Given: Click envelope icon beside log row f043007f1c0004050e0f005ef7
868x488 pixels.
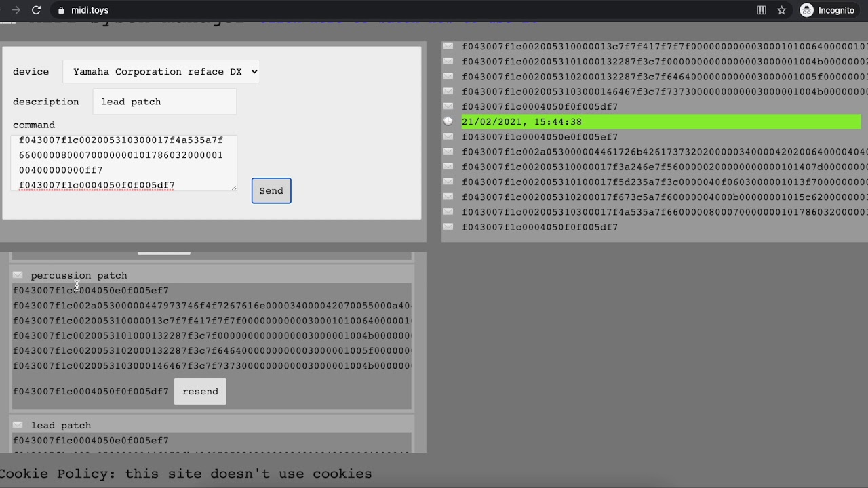Looking at the screenshot, I should click(448, 136).
